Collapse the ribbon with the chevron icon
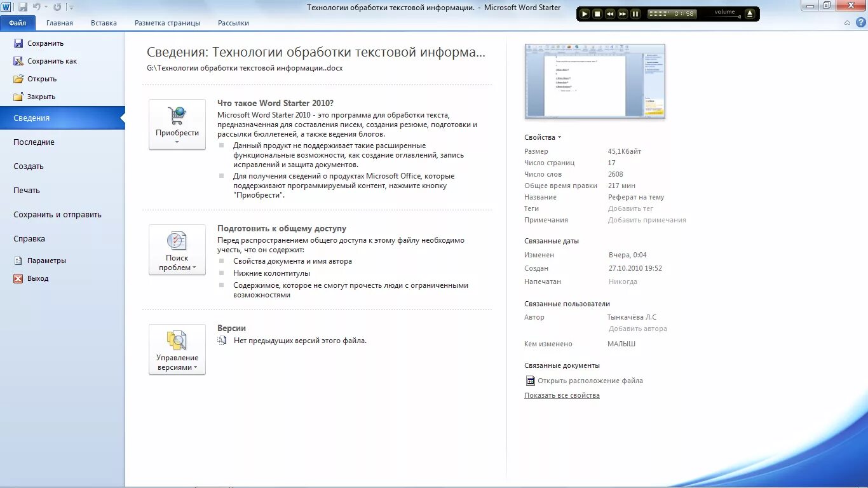This screenshot has height=488, width=868. click(x=847, y=23)
